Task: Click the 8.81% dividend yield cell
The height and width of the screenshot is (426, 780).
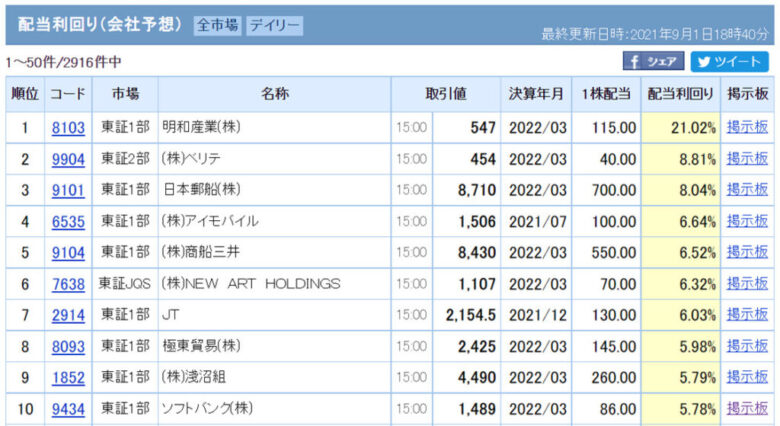Action: [681, 159]
